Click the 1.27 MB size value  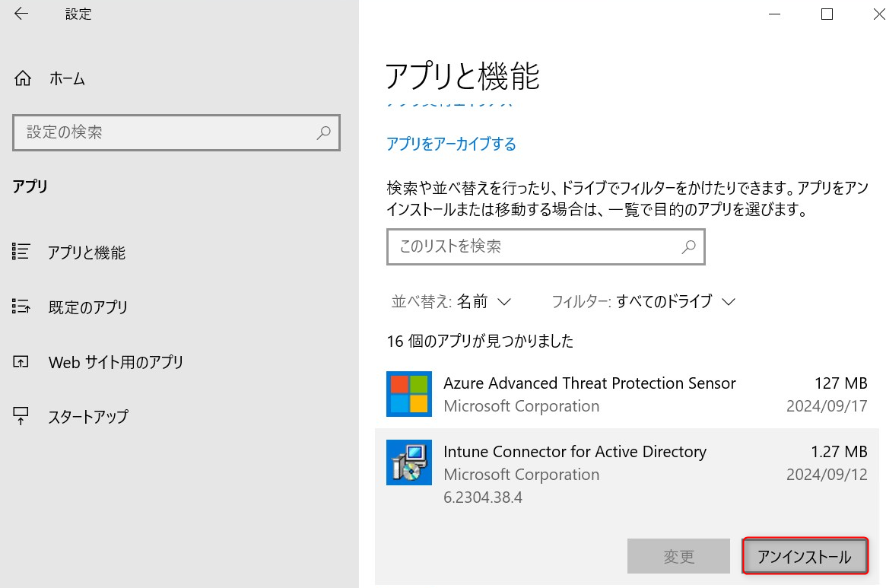coord(839,452)
